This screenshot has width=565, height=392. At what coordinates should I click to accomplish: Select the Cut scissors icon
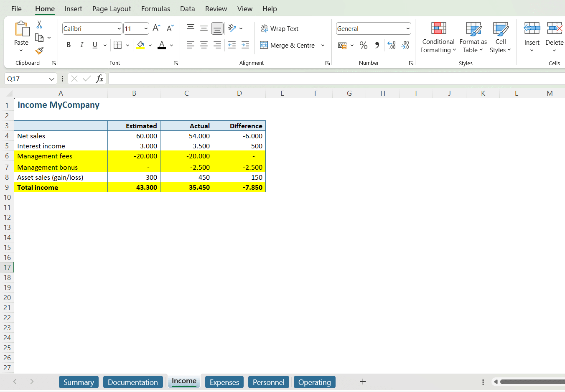(40, 24)
